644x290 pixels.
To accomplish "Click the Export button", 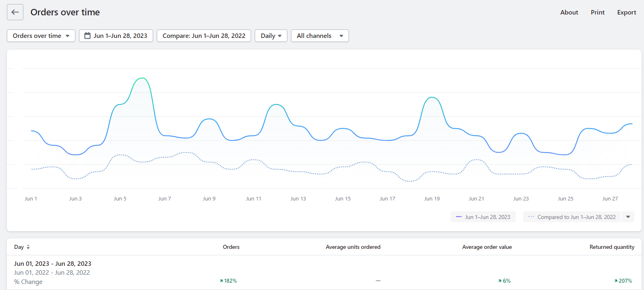I will tap(626, 13).
